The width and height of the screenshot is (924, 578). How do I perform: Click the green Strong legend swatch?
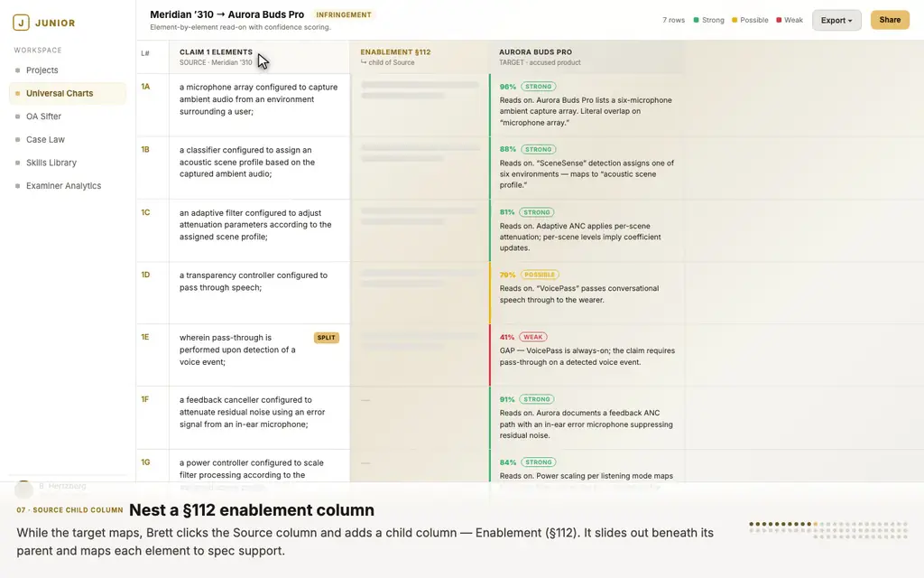[x=696, y=20]
